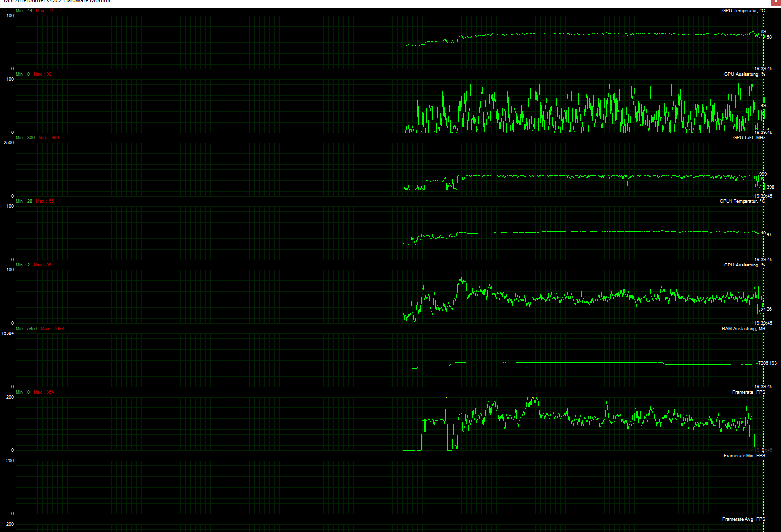Click the 'Max : 92' GPU usage value
Screen dimensions: 781x532
click(42, 74)
